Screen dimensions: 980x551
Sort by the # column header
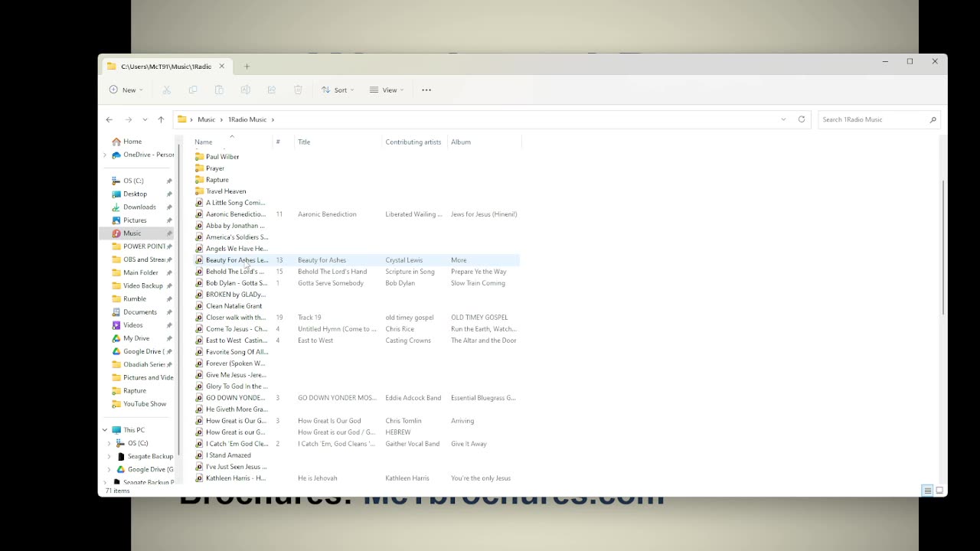point(283,142)
